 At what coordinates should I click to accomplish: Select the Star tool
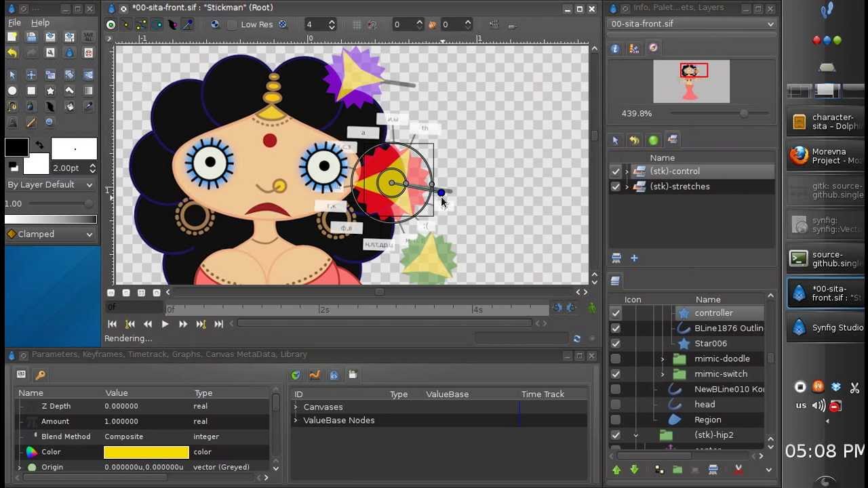click(x=50, y=91)
